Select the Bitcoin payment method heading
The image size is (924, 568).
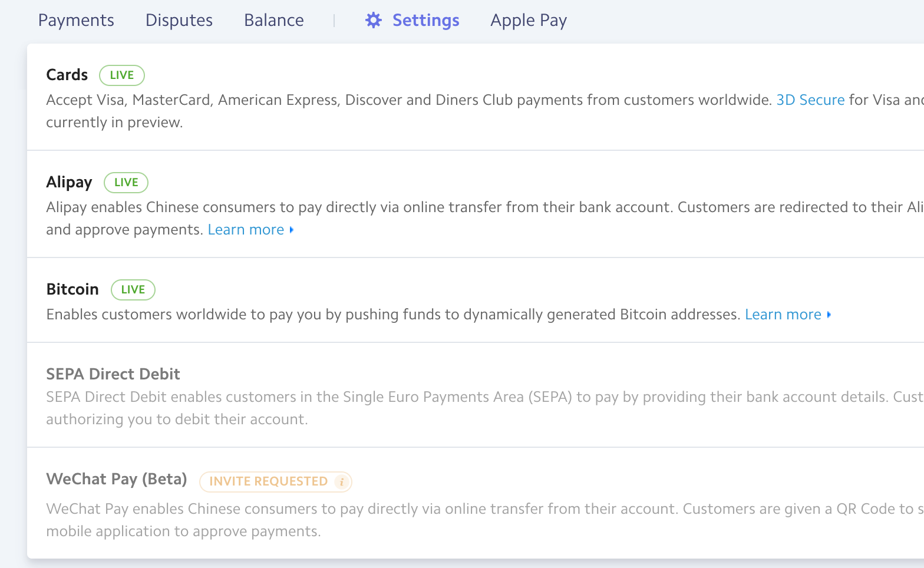(72, 289)
